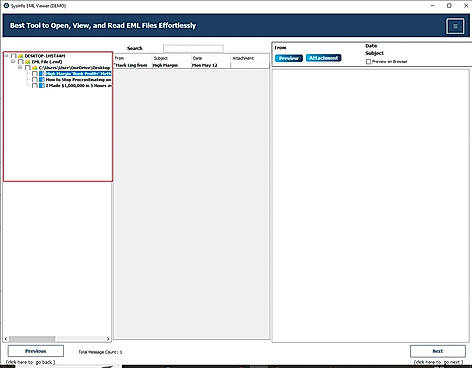Viewport: 472px width, 368px height.
Task: Collapse the DESKTOP root tree node
Action: pos(7,56)
